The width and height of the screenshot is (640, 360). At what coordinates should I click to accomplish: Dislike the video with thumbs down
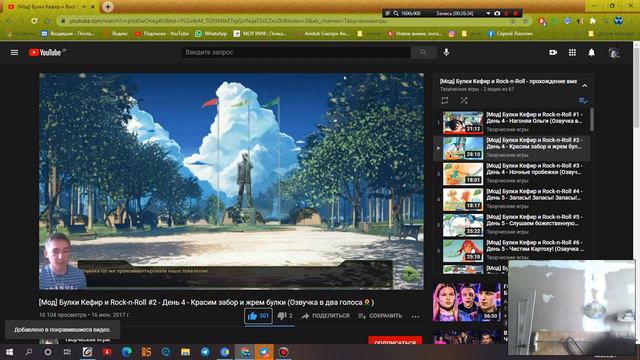(285, 316)
